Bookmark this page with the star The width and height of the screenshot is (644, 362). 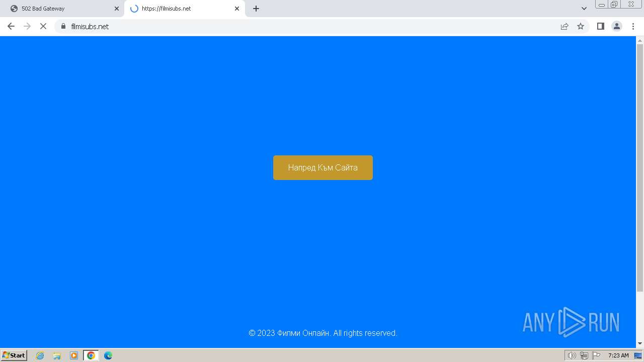[581, 26]
